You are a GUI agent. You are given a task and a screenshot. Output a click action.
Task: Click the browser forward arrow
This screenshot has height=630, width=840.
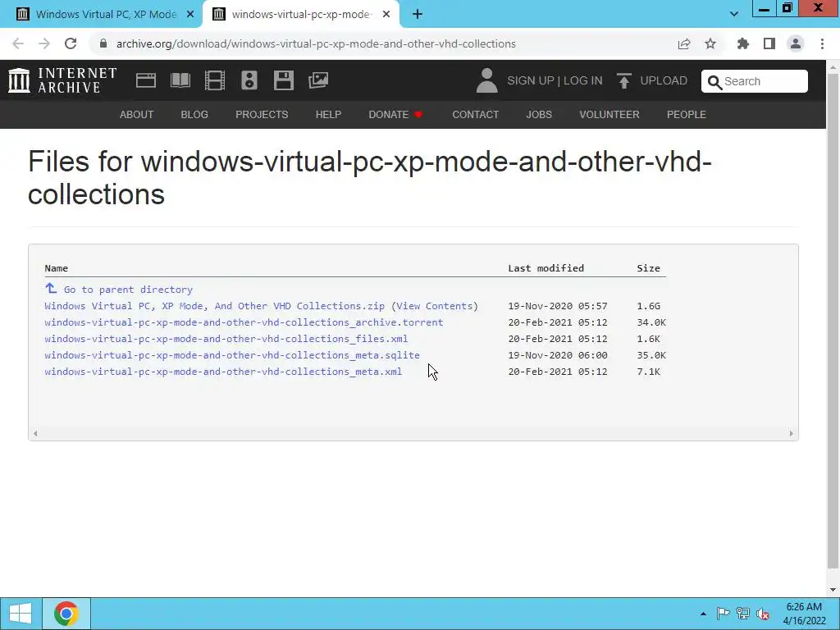pos(44,44)
